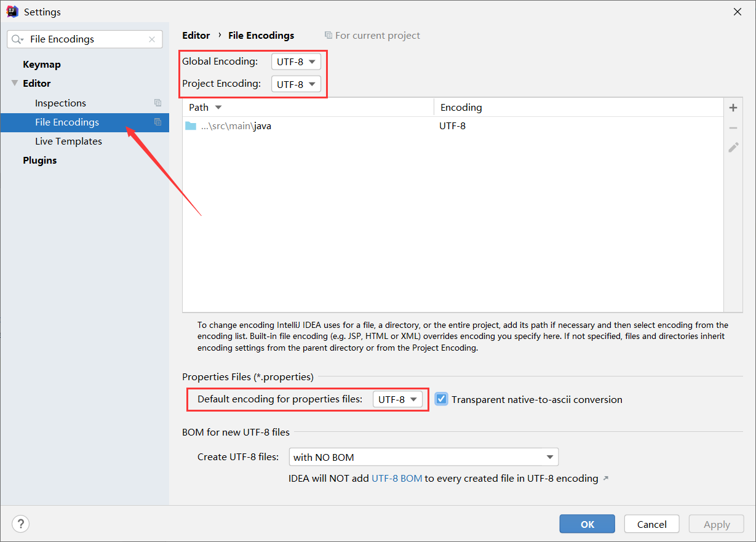This screenshot has width=756, height=542.
Task: Select Inspections under Editor
Action: click(x=60, y=103)
